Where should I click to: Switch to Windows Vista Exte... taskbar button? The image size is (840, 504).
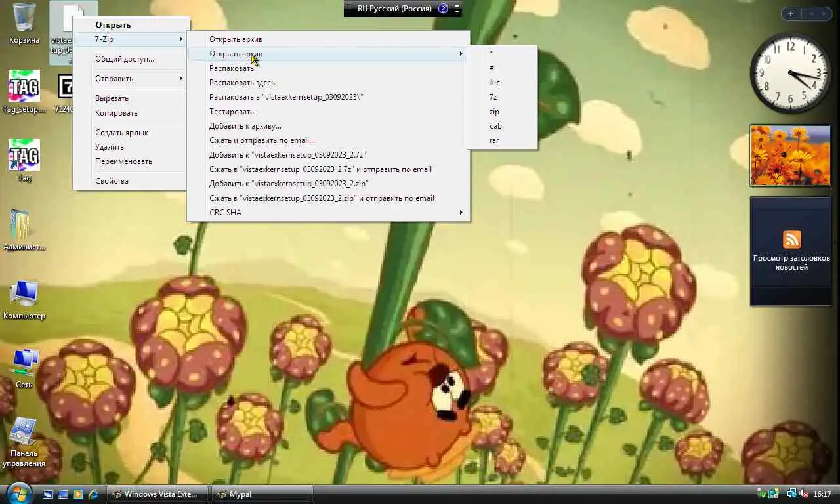tap(157, 494)
